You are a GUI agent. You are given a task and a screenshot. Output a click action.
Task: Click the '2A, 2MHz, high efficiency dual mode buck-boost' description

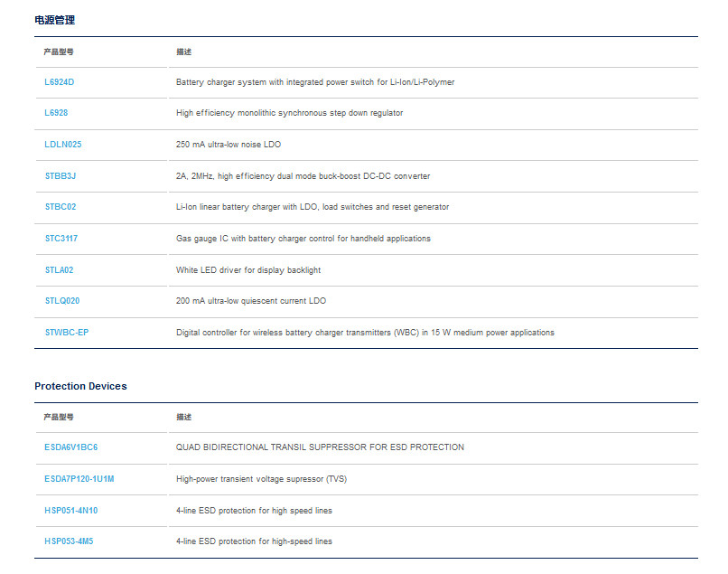(303, 176)
